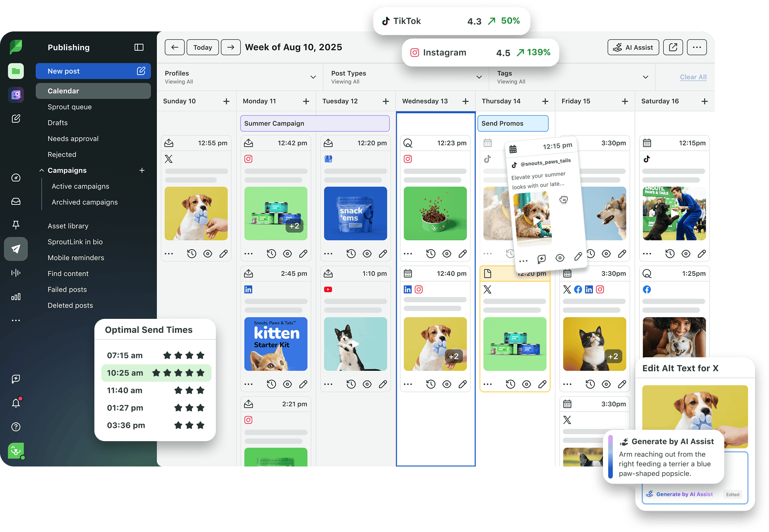Collapse the Campaigns section chevron

(x=42, y=170)
